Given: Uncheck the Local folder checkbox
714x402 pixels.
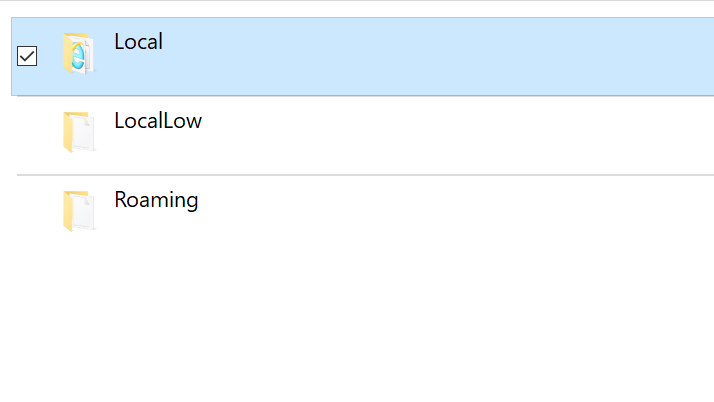Looking at the screenshot, I should [x=28, y=56].
